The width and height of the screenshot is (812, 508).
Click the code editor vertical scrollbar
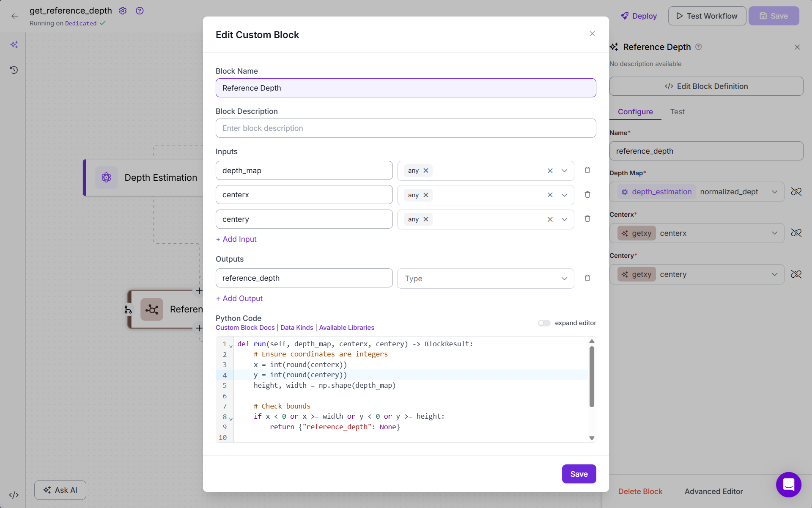pos(592,377)
